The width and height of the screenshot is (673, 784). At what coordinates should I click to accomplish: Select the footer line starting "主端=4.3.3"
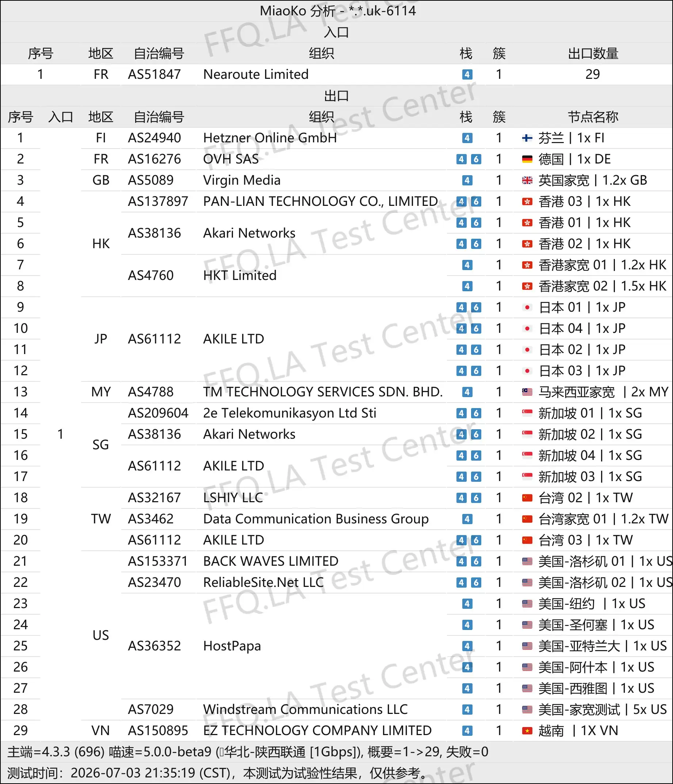tap(248, 752)
